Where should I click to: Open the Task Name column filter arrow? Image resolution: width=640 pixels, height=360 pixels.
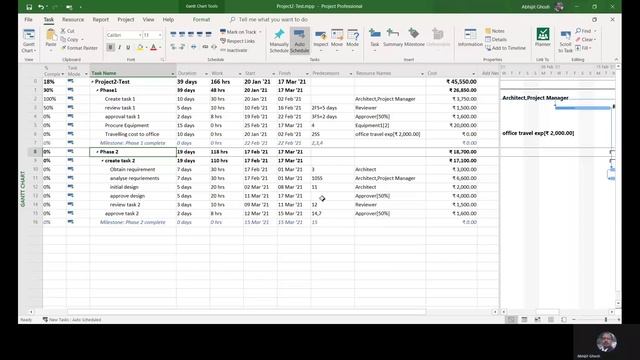(173, 74)
